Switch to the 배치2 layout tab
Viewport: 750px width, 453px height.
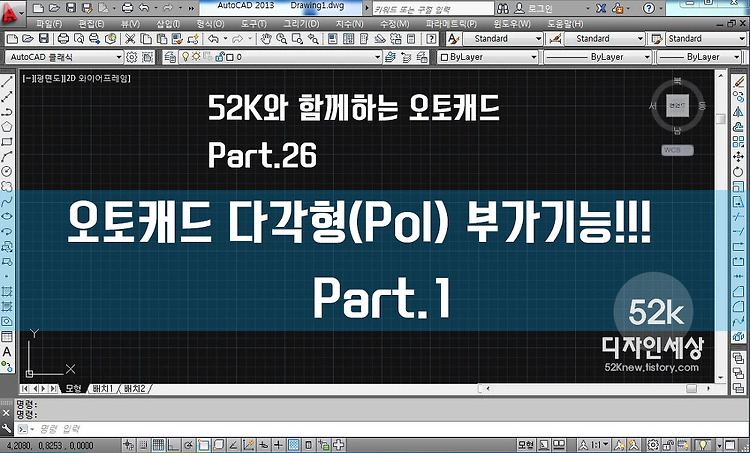[x=135, y=388]
